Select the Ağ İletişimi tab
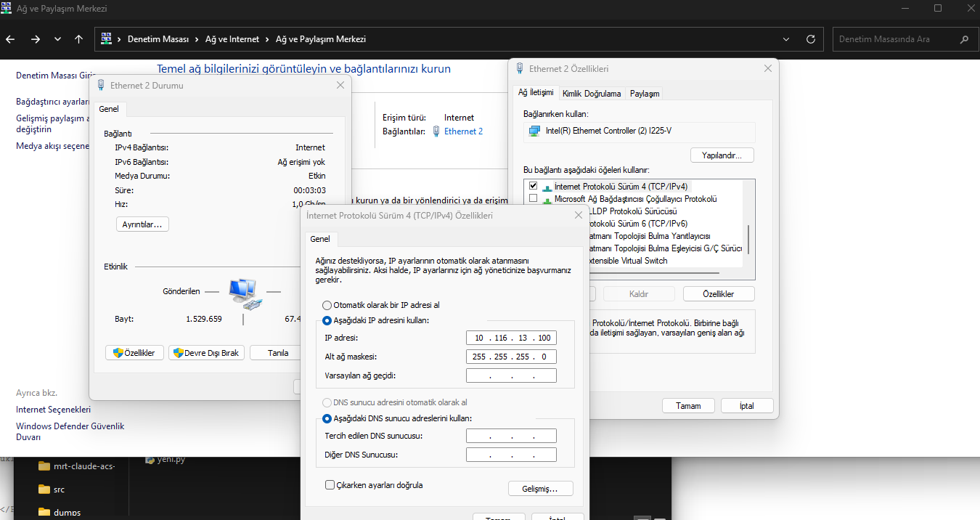This screenshot has height=520, width=980. 536,93
